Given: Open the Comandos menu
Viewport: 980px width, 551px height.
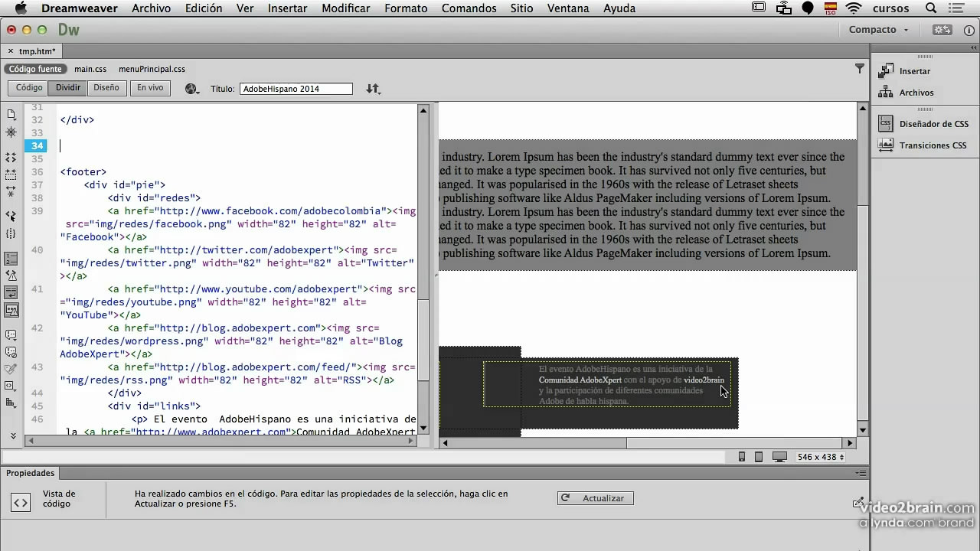Looking at the screenshot, I should (x=469, y=8).
